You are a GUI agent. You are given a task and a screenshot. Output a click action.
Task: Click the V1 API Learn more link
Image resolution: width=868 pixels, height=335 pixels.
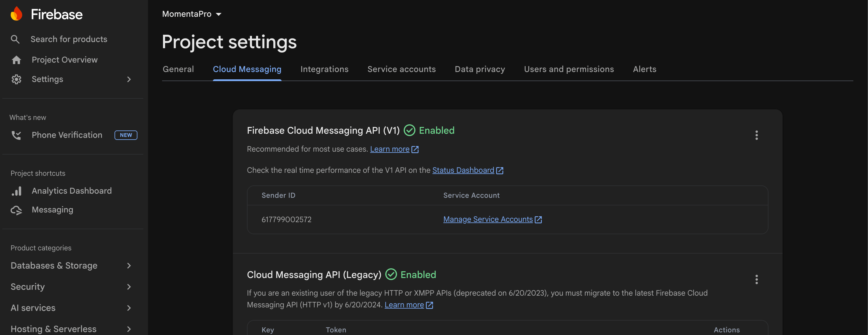tap(390, 149)
